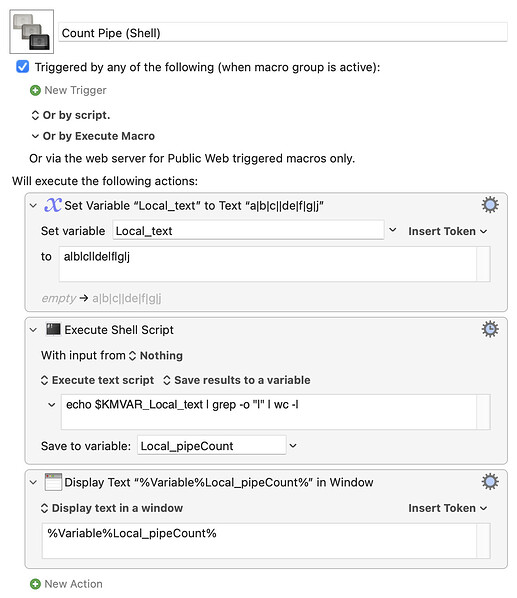Open the dropdown next to Local_pipeCount
Screen dimensions: 517x598
293,445
